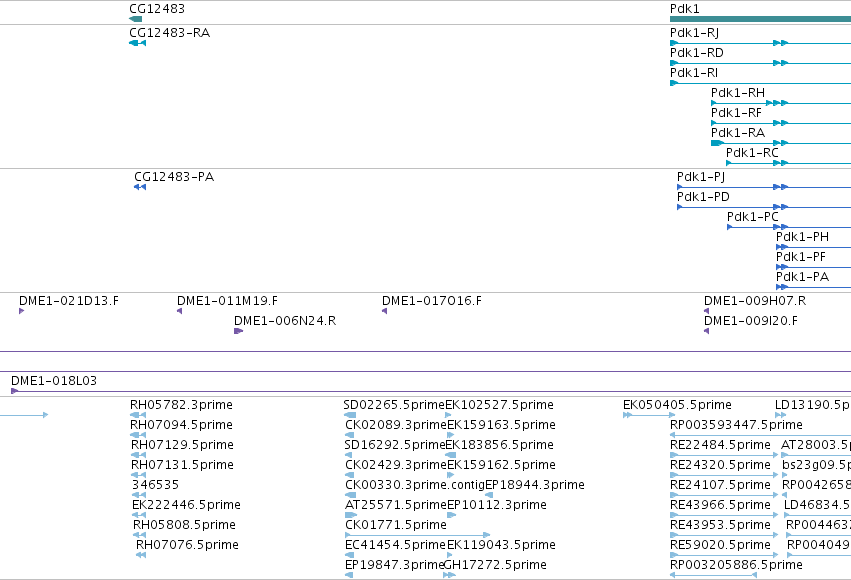Click the DME1-006N24.R arrow marker
The height and width of the screenshot is (580, 851).
(238, 331)
